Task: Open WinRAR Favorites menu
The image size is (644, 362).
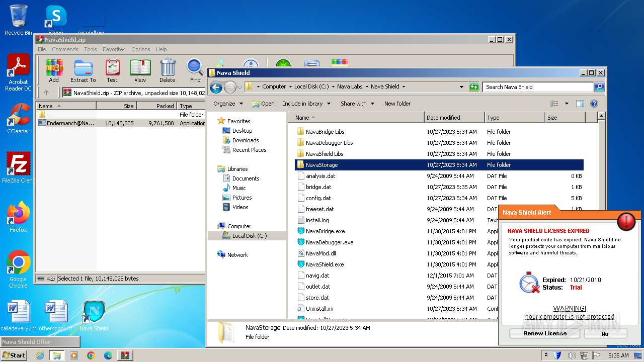Action: point(114,49)
